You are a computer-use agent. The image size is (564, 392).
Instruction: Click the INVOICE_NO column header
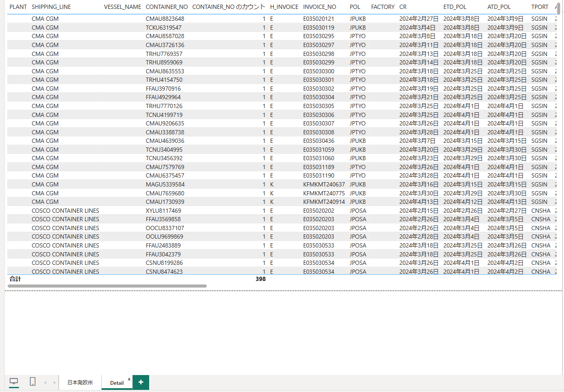tap(320, 7)
